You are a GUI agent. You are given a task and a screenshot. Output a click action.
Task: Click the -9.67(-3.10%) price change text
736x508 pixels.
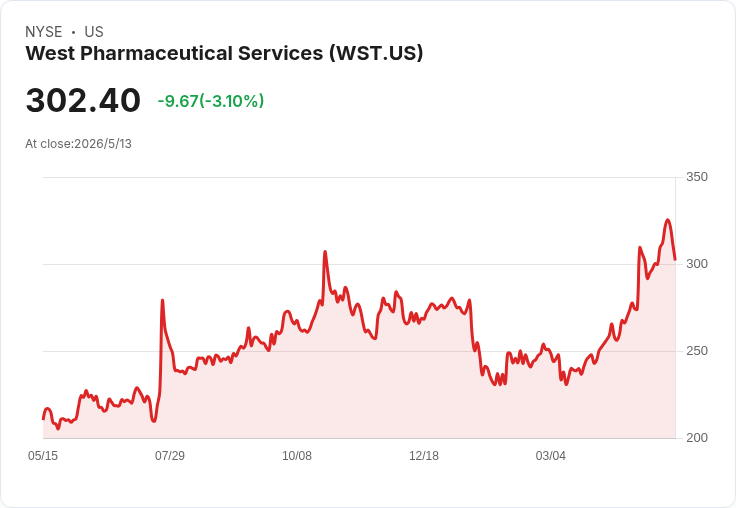(211, 101)
